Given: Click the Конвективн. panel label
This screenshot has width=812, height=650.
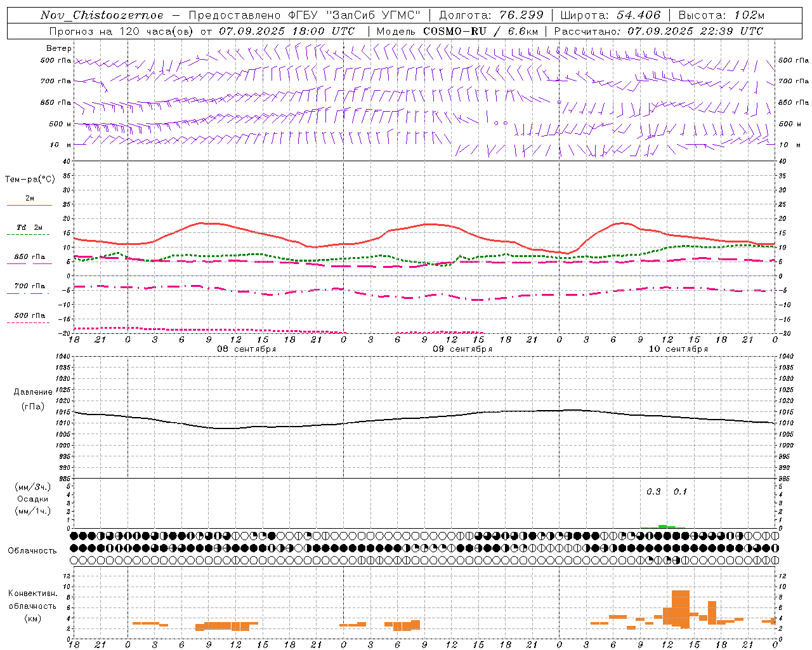Looking at the screenshot, I should (33, 594).
